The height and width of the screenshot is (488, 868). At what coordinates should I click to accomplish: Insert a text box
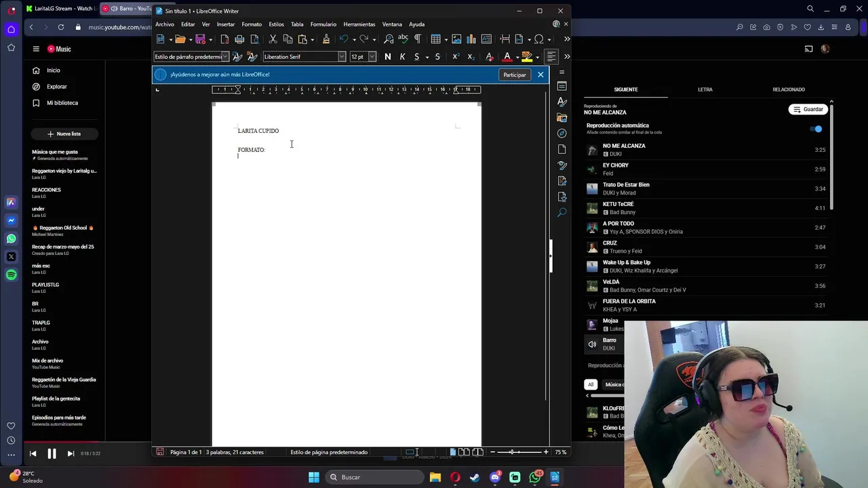pos(486,39)
